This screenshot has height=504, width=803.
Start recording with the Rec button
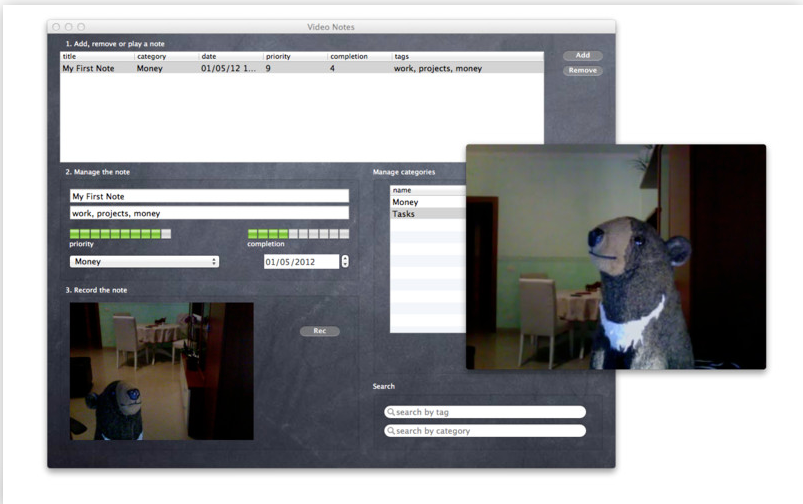[x=320, y=331]
